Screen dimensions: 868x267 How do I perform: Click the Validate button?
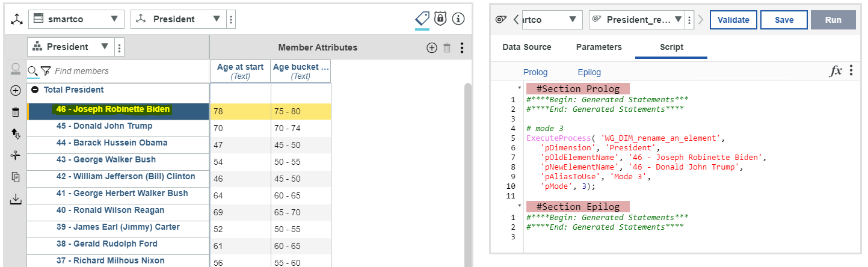734,19
